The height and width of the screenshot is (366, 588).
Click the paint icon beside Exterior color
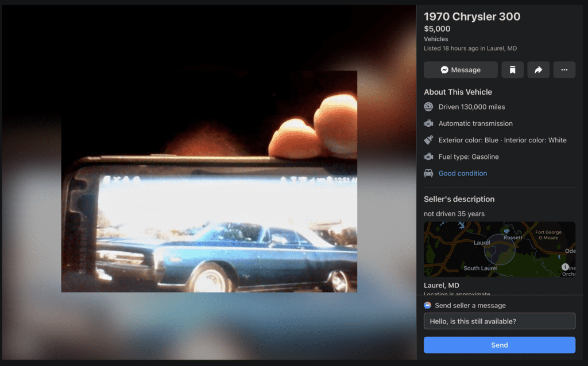(428, 140)
